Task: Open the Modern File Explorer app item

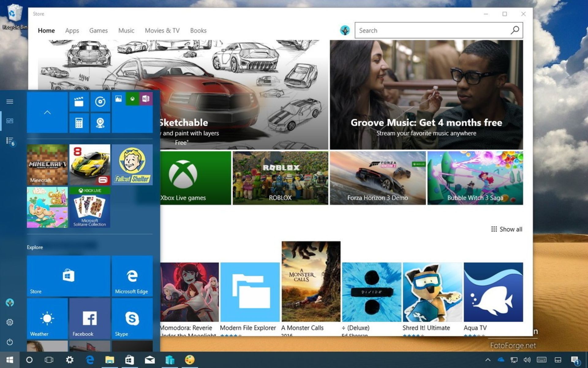Action: click(x=250, y=299)
